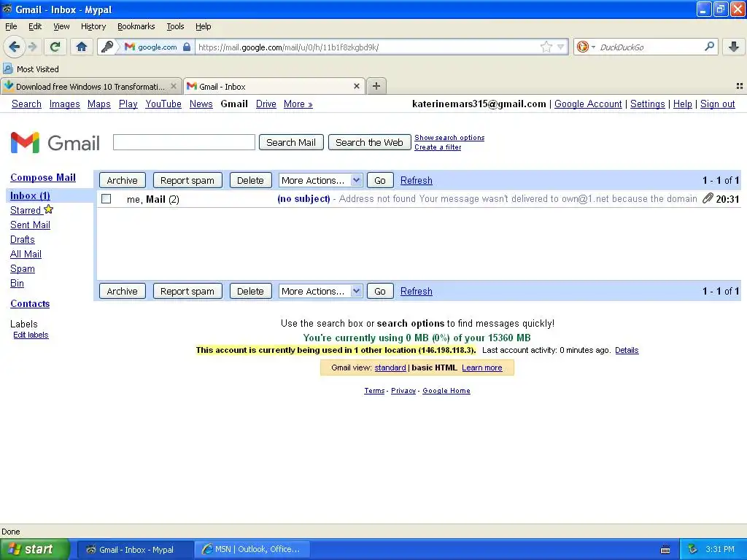Open the URL history dropdown arrow
The image size is (747, 560).
(561, 47)
